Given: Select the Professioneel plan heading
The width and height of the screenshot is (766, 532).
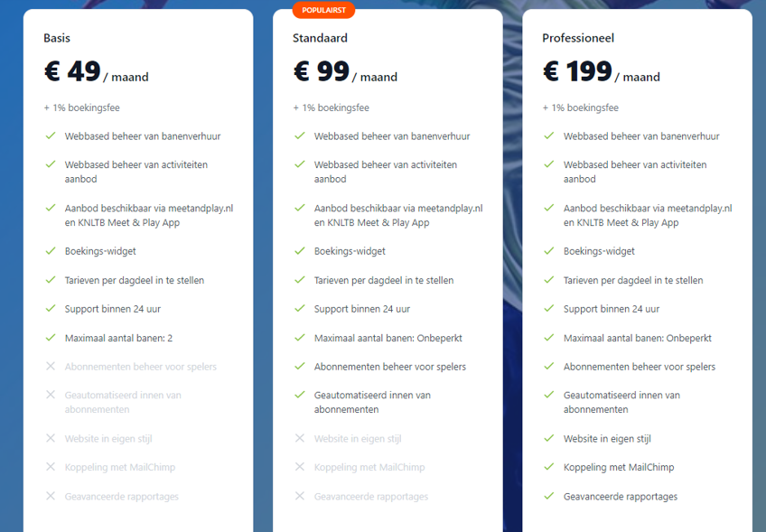Looking at the screenshot, I should tap(578, 38).
